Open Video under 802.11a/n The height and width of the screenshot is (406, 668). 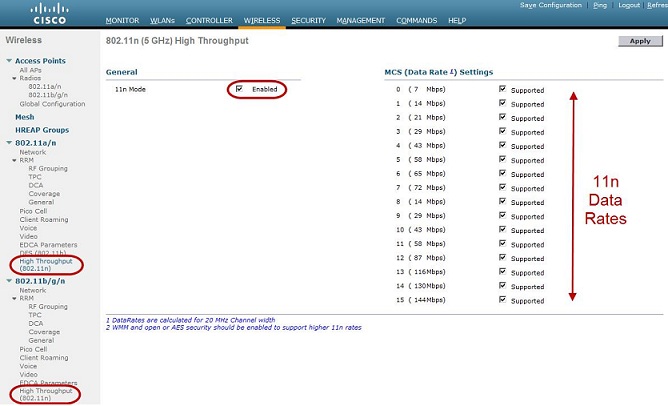coord(29,236)
